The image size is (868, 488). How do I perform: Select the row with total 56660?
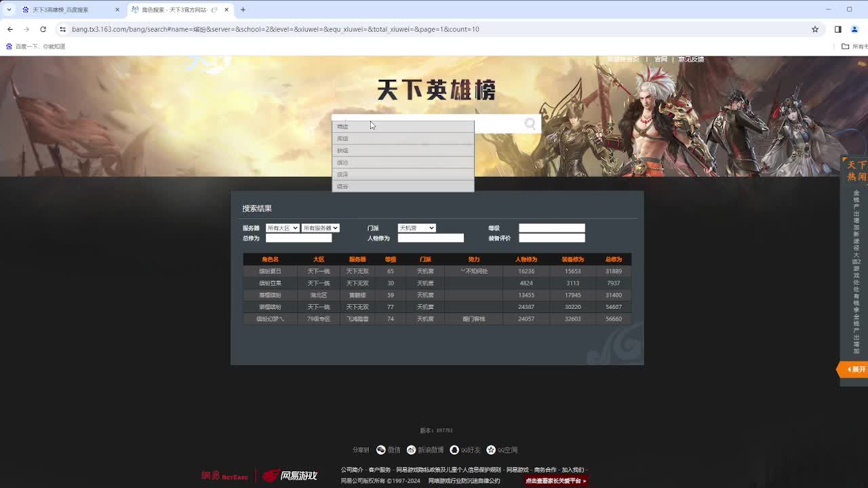(437, 319)
